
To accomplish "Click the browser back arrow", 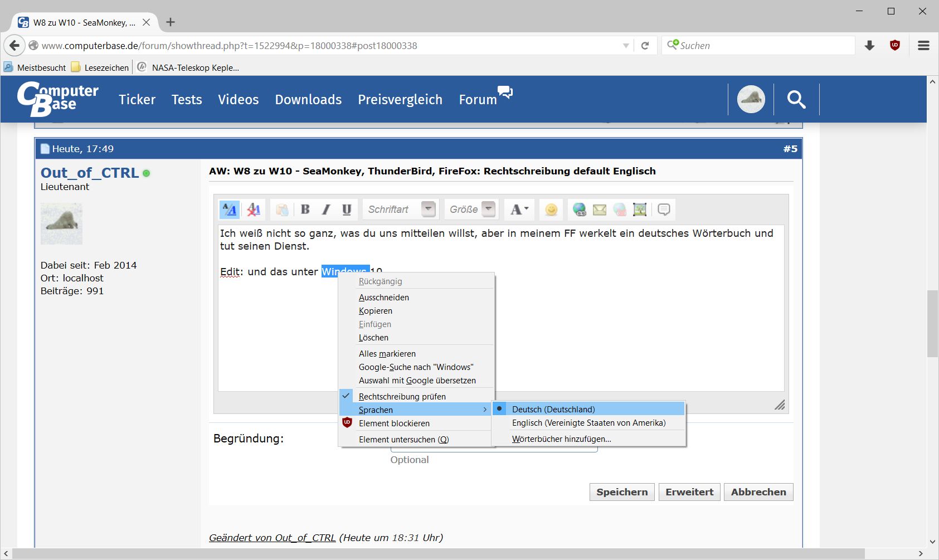I will (x=14, y=46).
